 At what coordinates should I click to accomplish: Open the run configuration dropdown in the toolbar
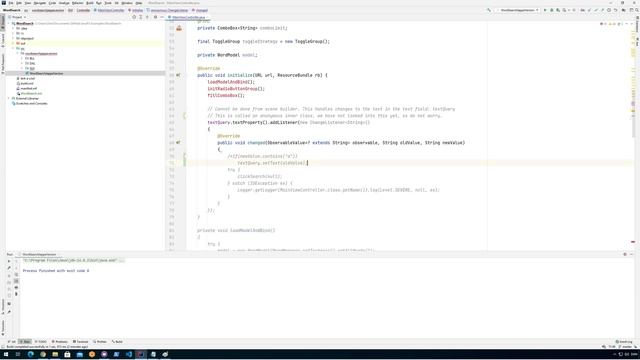[x=519, y=10]
